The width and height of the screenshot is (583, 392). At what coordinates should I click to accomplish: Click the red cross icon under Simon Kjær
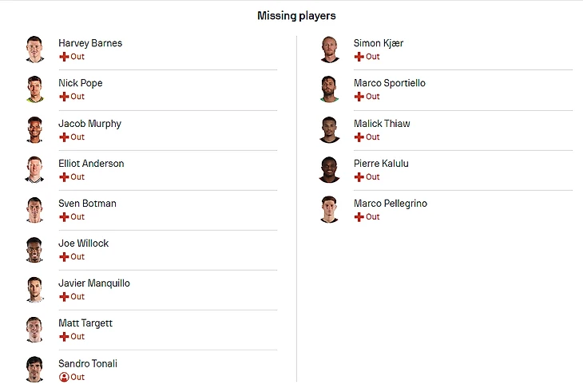click(x=359, y=57)
